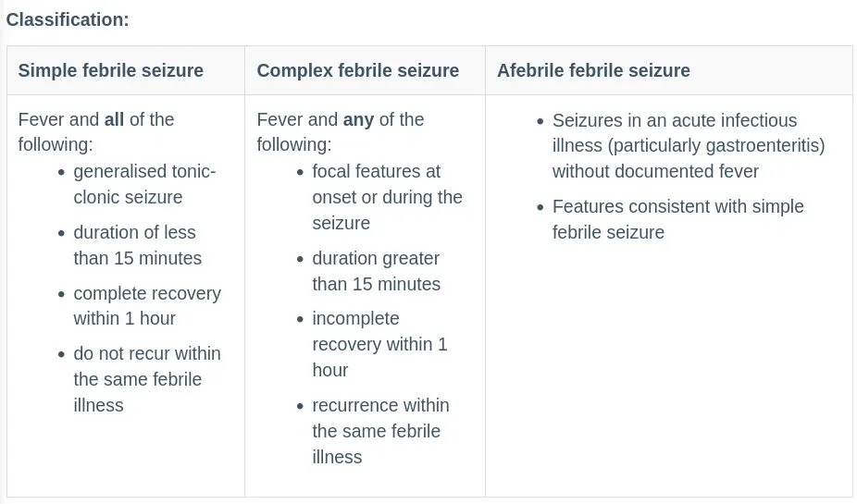
Task: Select the Complex febrile seizure column header
Action: click(x=357, y=70)
